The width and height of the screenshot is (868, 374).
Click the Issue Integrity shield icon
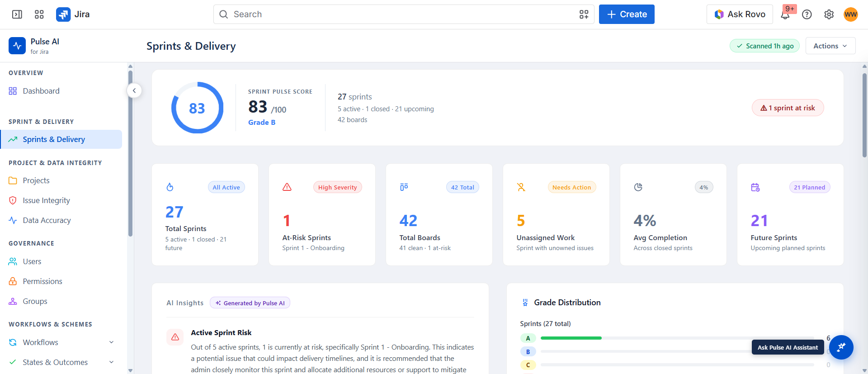pos(13,200)
